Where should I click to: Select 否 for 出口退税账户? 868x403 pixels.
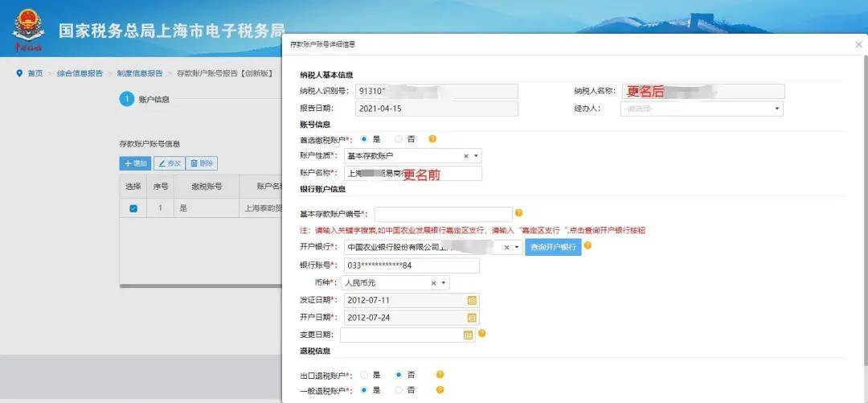tap(399, 375)
